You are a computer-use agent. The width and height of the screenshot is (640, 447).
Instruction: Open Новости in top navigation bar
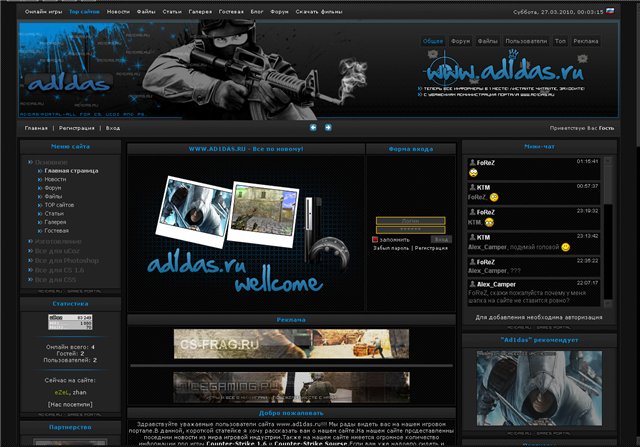click(x=118, y=12)
